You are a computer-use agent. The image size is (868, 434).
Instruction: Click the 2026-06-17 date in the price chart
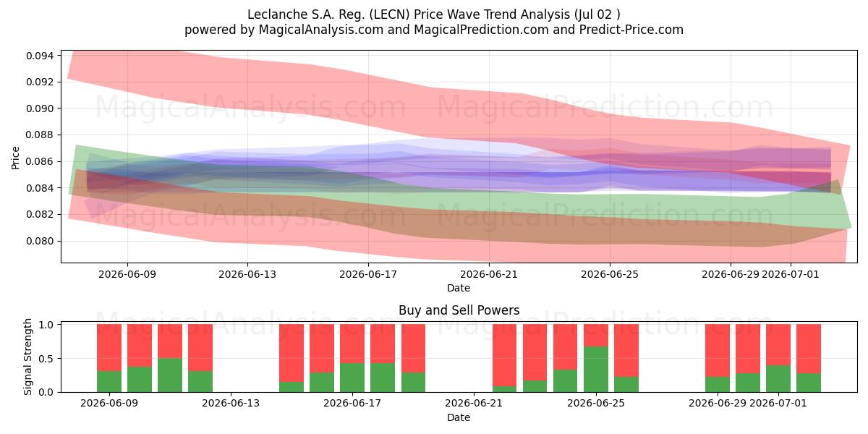tap(368, 274)
